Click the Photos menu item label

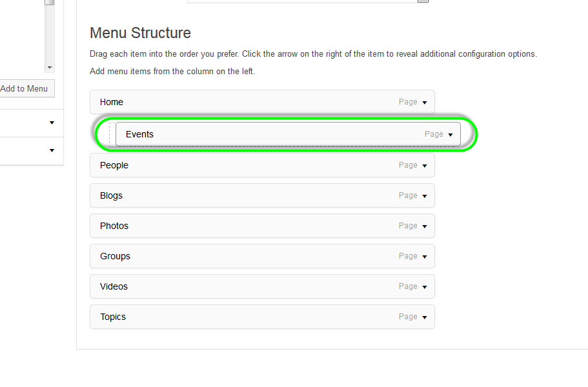pos(114,226)
